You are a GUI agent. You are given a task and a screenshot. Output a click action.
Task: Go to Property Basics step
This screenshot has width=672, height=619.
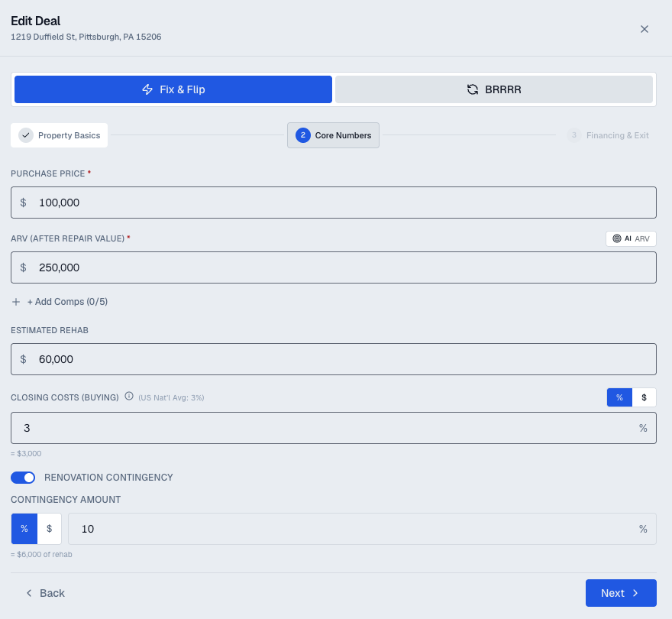point(59,135)
